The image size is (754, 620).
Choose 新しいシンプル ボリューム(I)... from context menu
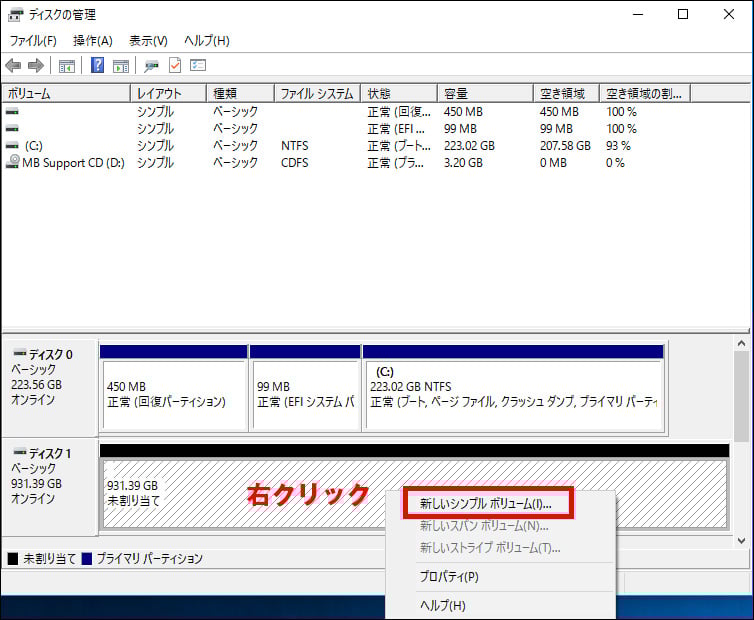click(486, 504)
